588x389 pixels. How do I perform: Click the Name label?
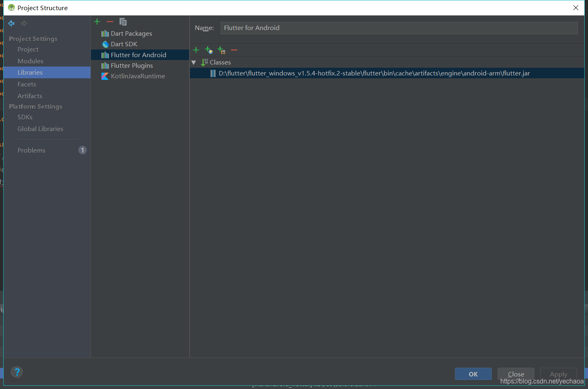204,28
